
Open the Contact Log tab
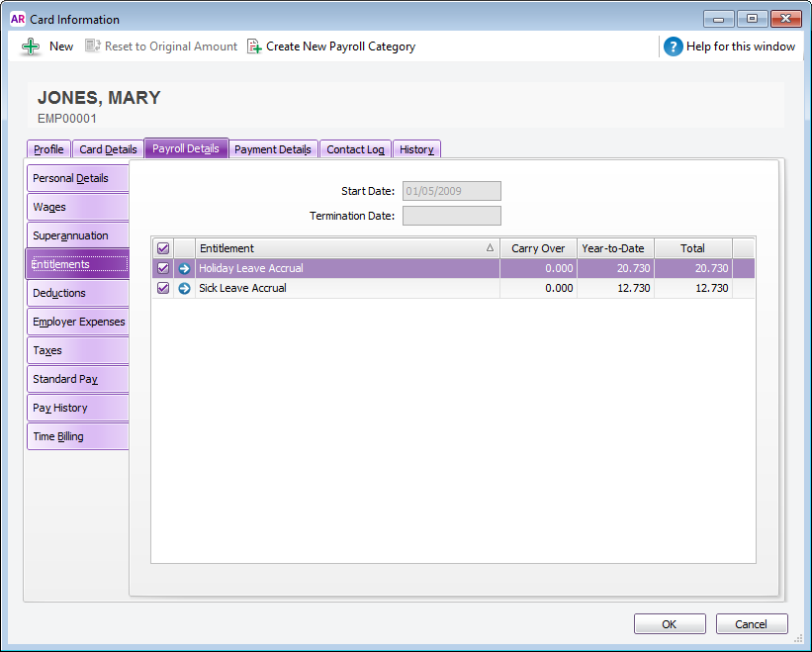click(x=355, y=149)
